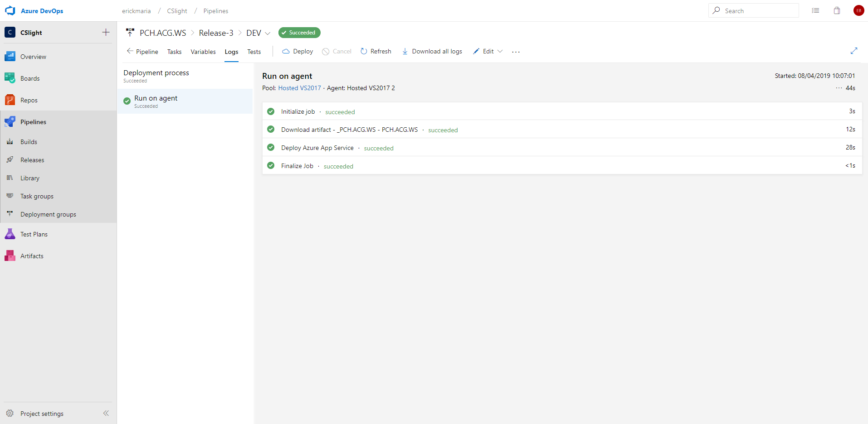Open the work items list icon
The image size is (868, 424).
pyautogui.click(x=815, y=10)
